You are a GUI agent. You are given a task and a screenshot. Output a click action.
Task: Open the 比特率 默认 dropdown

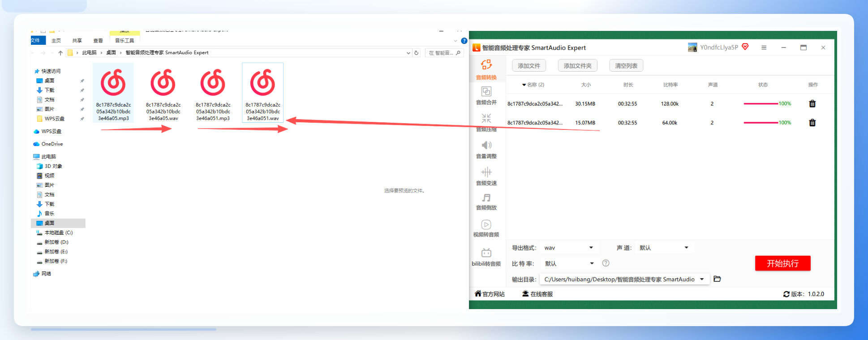(569, 263)
